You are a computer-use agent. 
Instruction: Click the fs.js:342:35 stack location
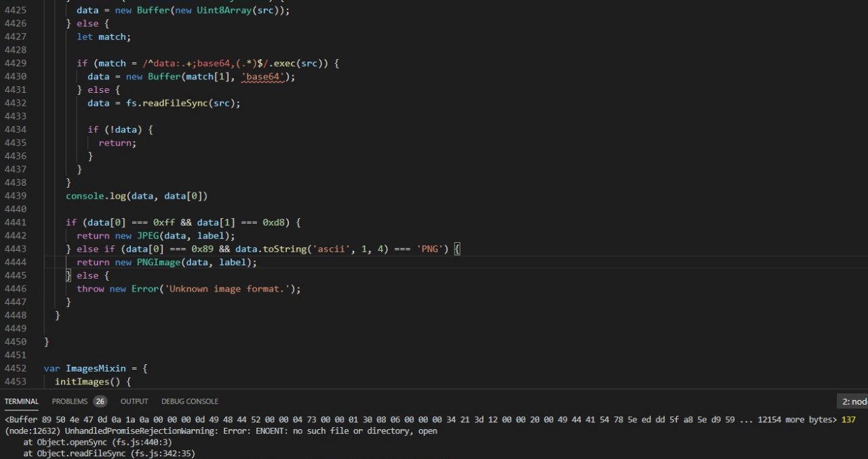163,454
